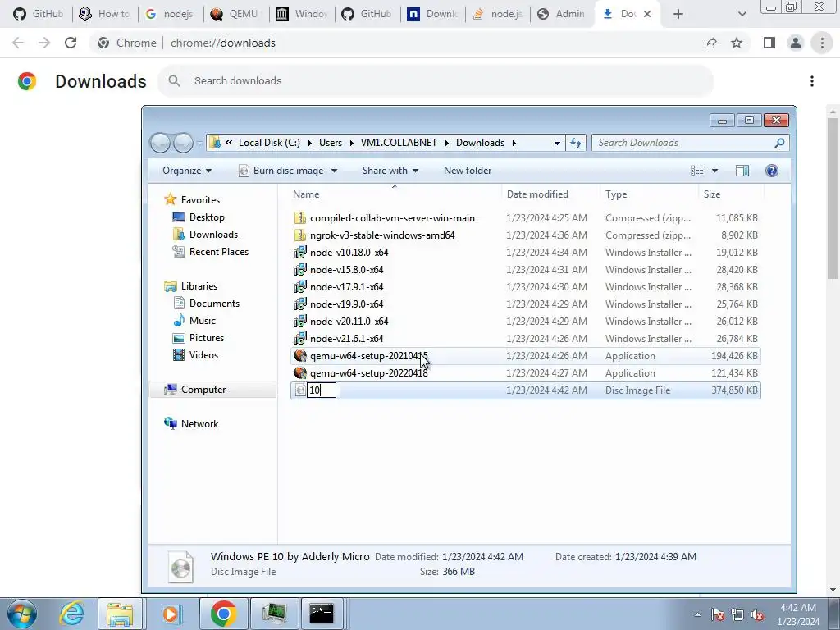
Task: Expand the Burn disc image dropdown arrow
Action: (335, 171)
